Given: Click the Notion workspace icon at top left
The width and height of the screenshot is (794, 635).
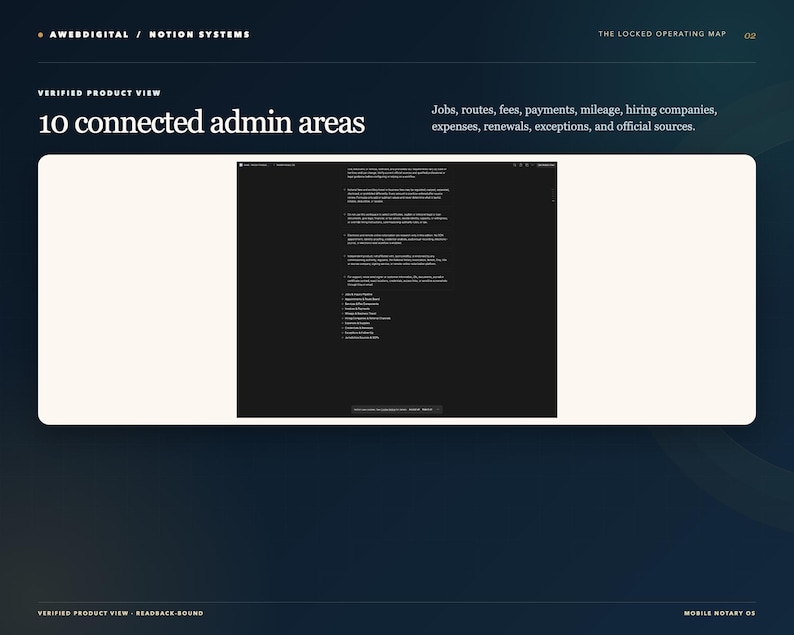Looking at the screenshot, I should tap(241, 165).
